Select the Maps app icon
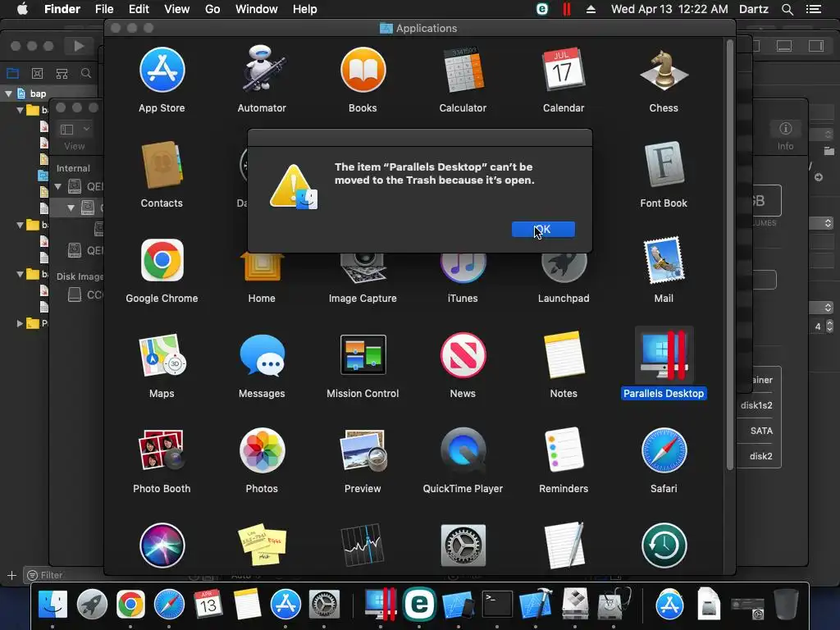Screen dimensions: 840x630 162,355
